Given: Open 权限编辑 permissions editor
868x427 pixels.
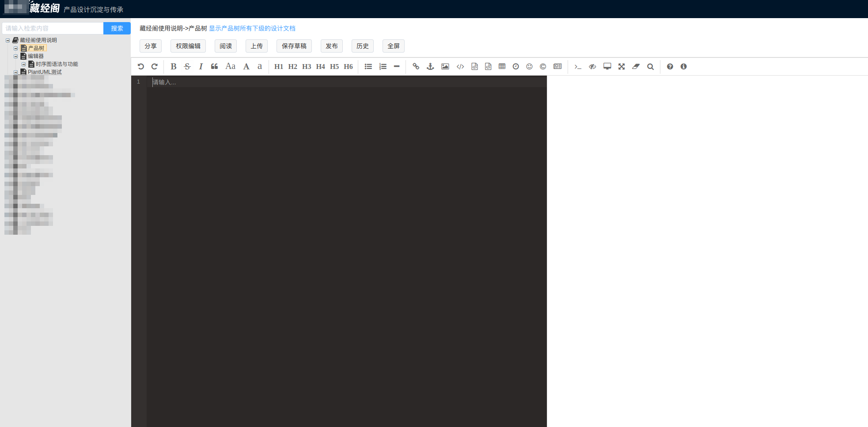Looking at the screenshot, I should tap(188, 46).
